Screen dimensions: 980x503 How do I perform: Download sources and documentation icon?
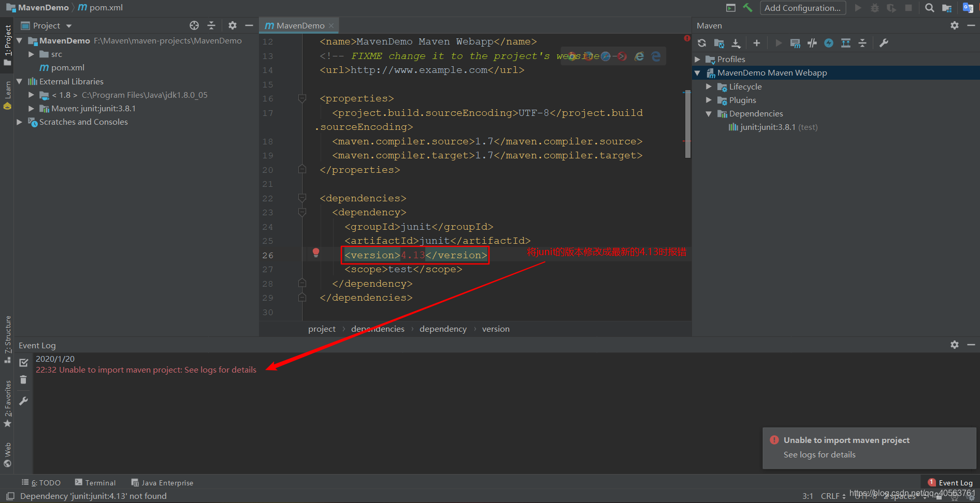click(x=736, y=43)
